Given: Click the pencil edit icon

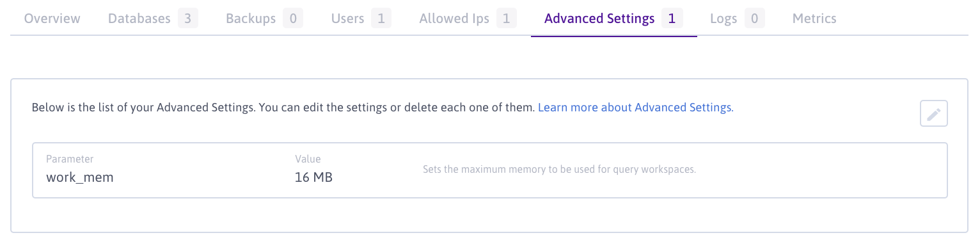Looking at the screenshot, I should pyautogui.click(x=933, y=114).
